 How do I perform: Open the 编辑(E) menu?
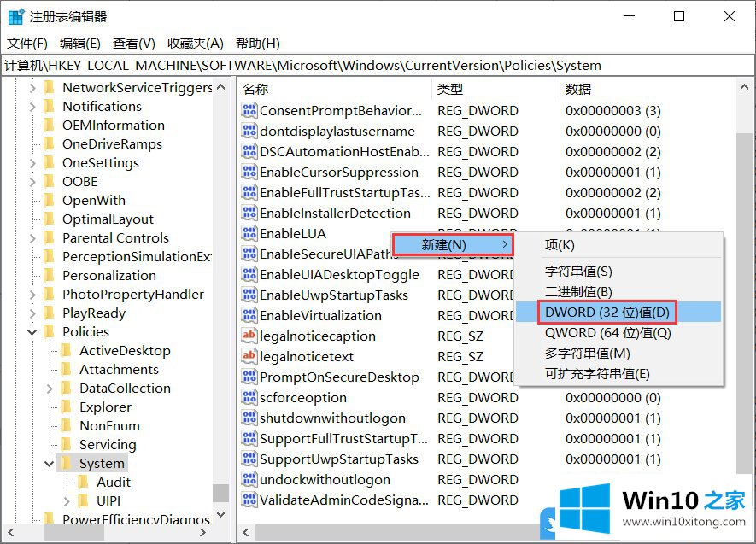[80, 44]
